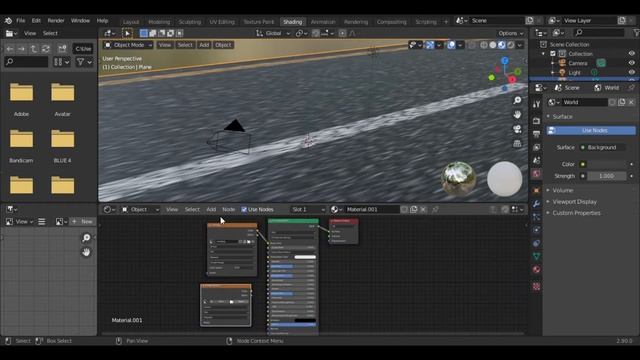640x360 pixels.
Task: Click the Use Nodes button in World
Action: tap(591, 130)
